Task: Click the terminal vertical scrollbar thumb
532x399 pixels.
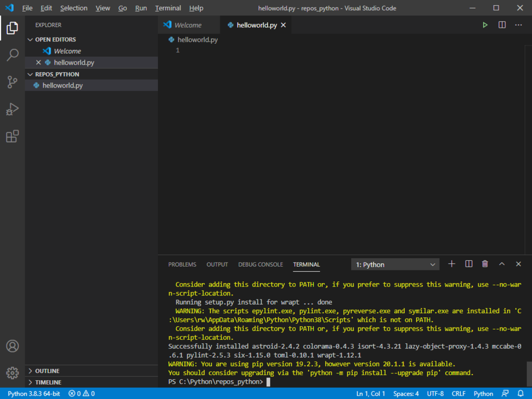Action: pos(529,374)
